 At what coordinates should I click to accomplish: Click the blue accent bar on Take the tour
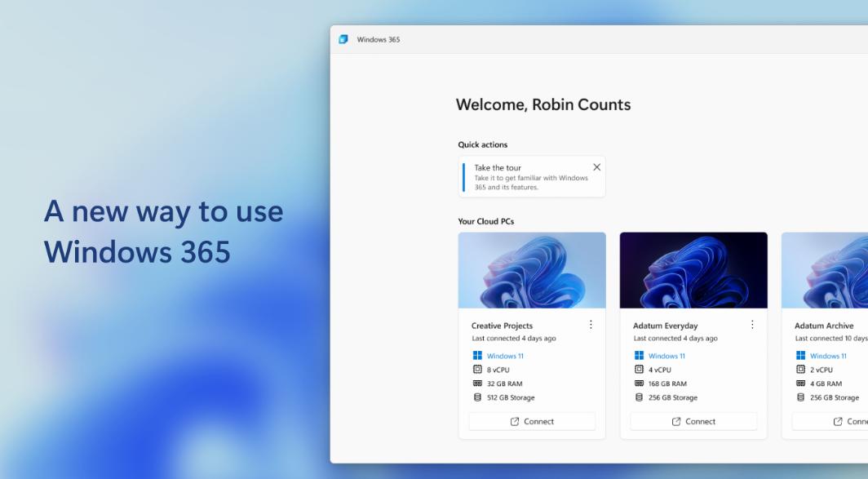click(462, 176)
